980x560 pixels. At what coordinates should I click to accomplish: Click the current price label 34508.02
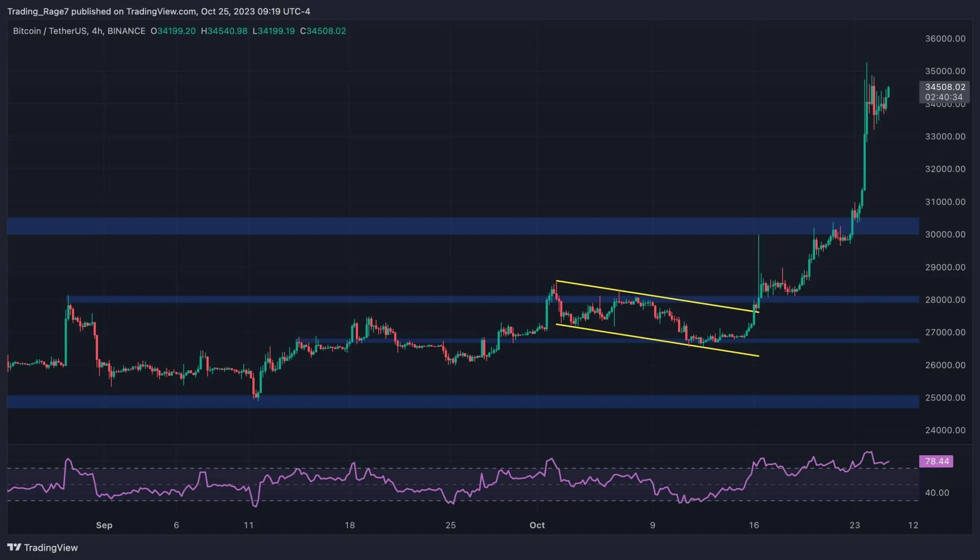(x=945, y=87)
